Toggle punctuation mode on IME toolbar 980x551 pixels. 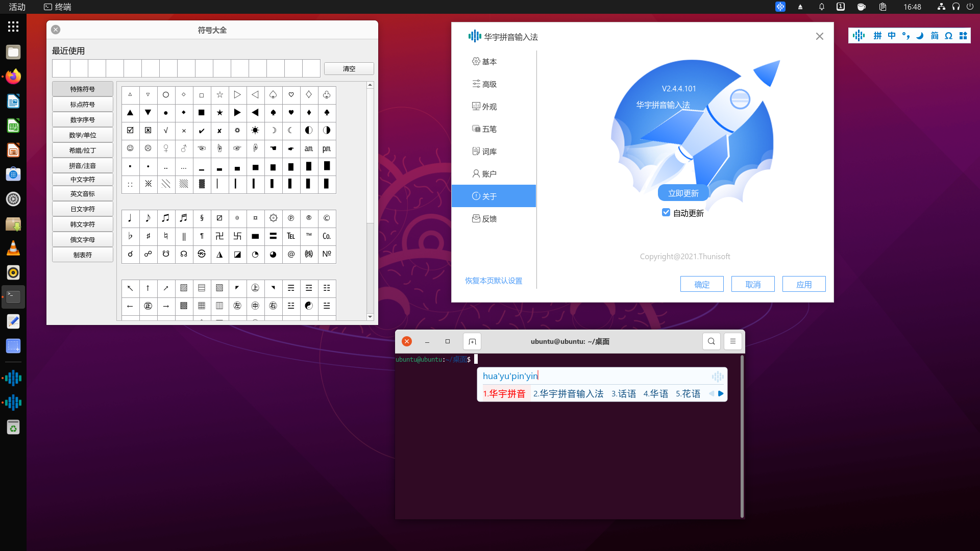pos(906,36)
